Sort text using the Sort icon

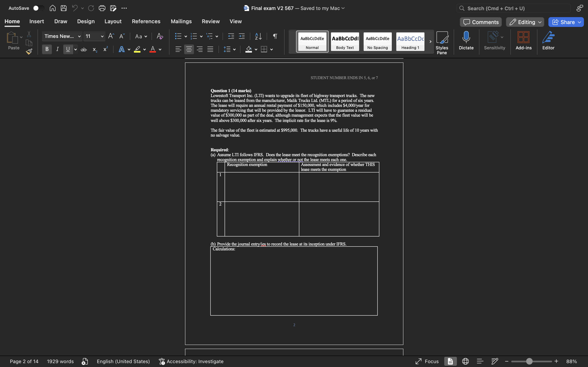[x=258, y=36]
